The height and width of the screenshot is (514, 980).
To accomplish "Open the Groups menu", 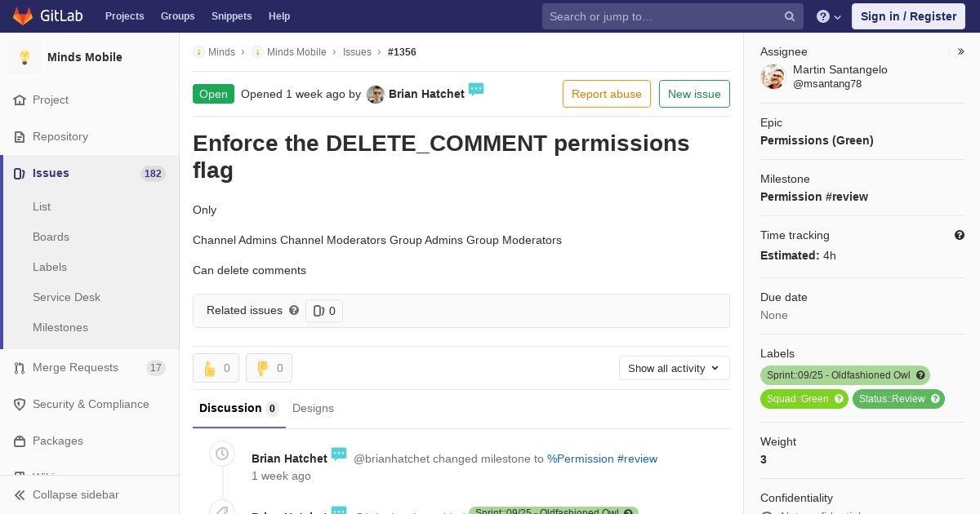I will click(178, 16).
